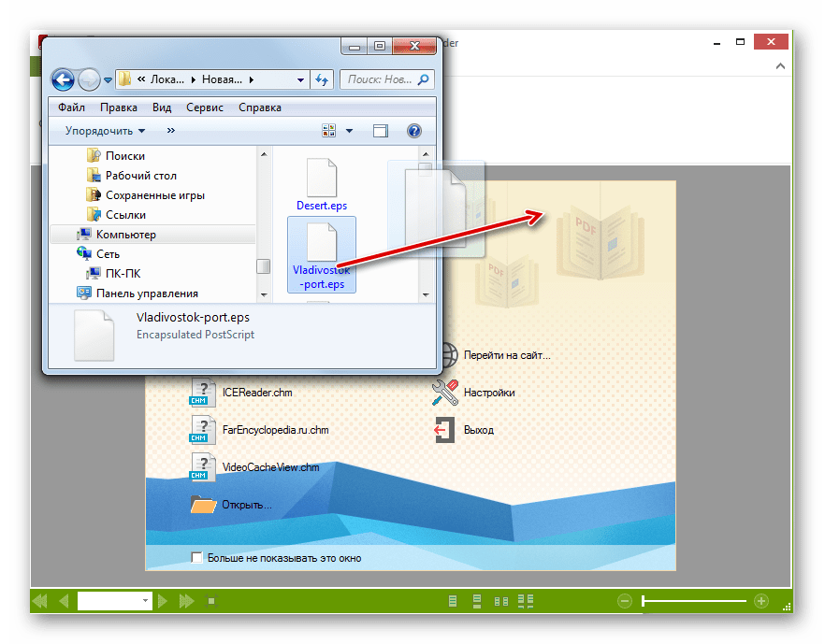Click the VideoCacheView.chm CHM icon

(203, 466)
